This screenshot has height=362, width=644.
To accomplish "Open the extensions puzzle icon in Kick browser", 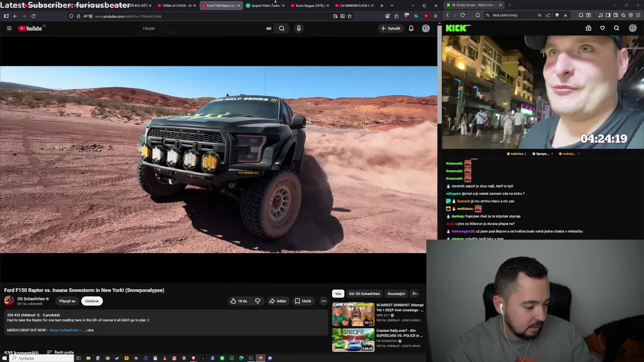I will click(581, 15).
